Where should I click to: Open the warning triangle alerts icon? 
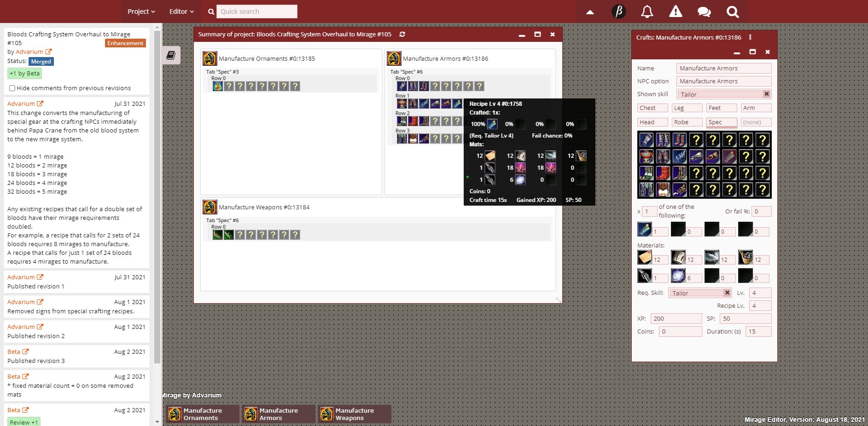point(676,12)
